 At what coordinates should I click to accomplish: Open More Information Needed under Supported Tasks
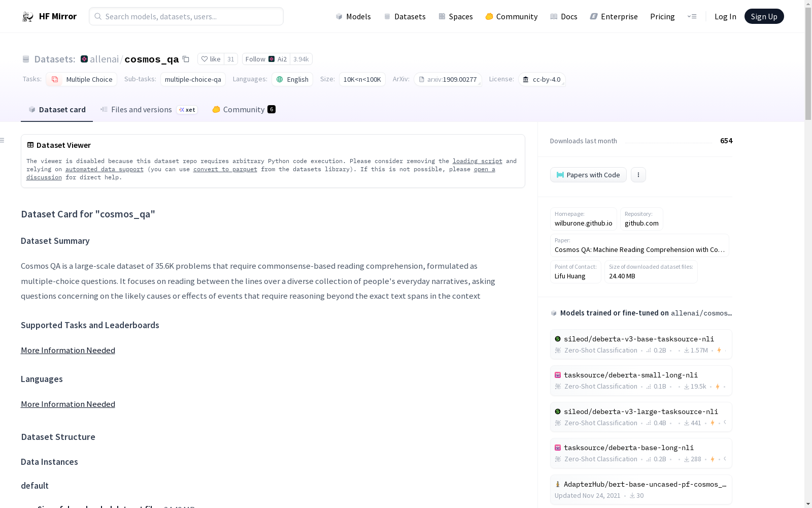[x=68, y=350]
